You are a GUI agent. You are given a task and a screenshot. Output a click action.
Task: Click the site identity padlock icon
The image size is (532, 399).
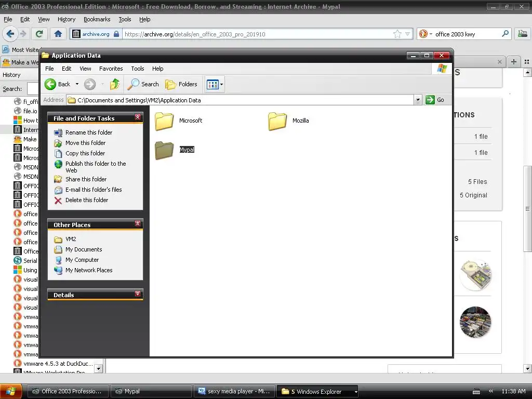point(116,34)
